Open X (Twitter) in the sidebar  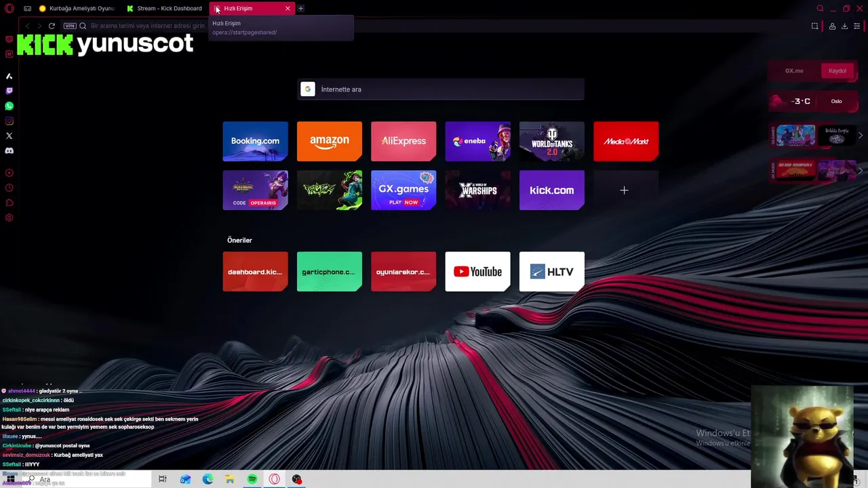[x=9, y=136]
